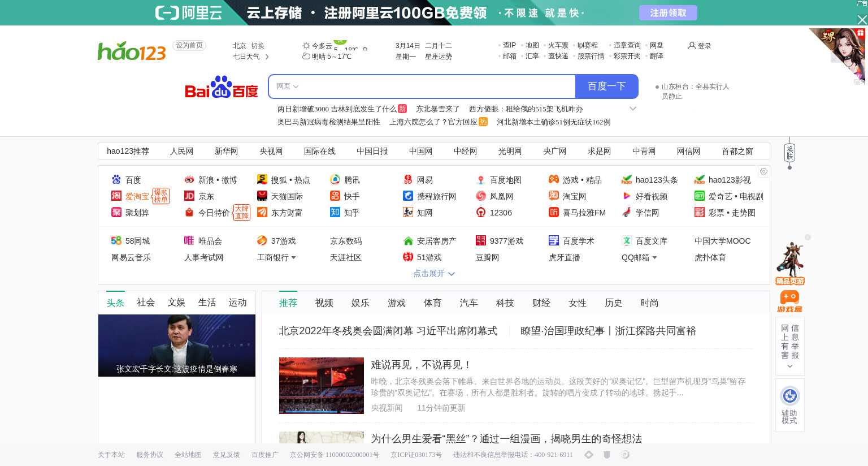Open the 唯品会 icon

pyautogui.click(x=189, y=241)
